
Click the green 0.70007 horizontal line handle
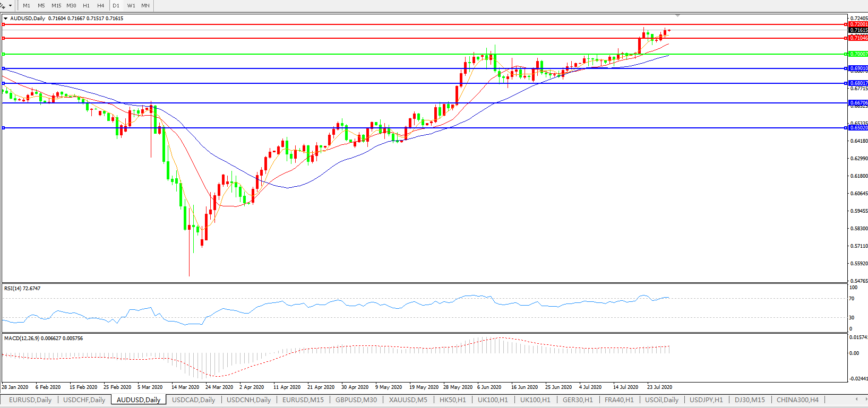(4, 54)
